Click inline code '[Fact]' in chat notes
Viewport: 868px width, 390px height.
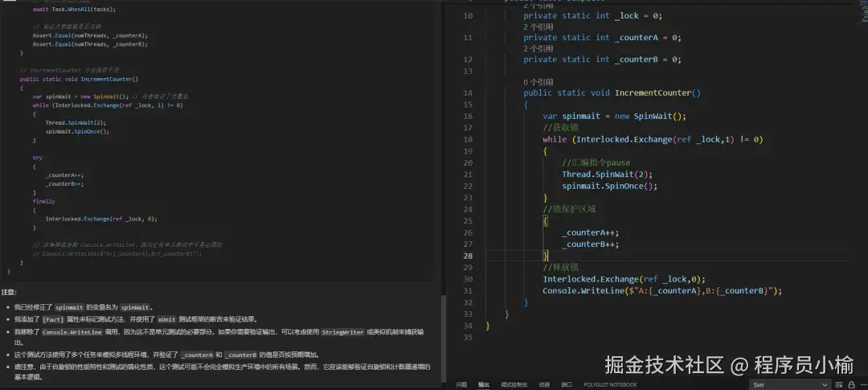[x=53, y=320]
